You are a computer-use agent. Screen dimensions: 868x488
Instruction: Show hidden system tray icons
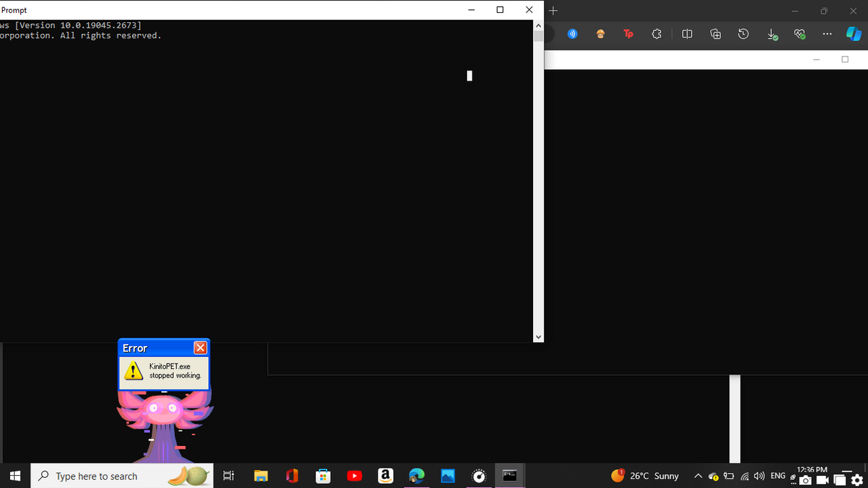coord(698,476)
